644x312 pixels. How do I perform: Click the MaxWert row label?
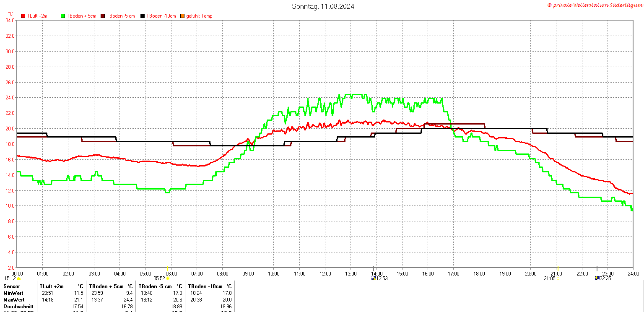pos(14,300)
